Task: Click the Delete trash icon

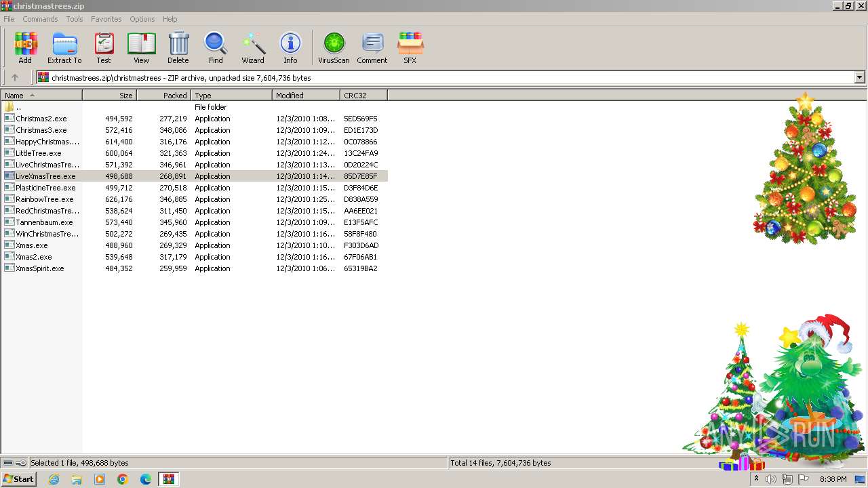Action: click(178, 47)
